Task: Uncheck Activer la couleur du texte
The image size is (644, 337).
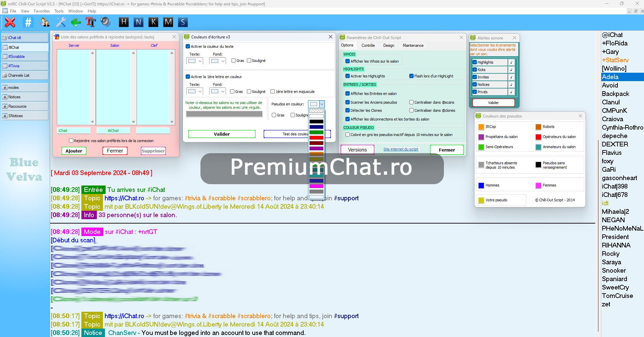Action: 188,46
